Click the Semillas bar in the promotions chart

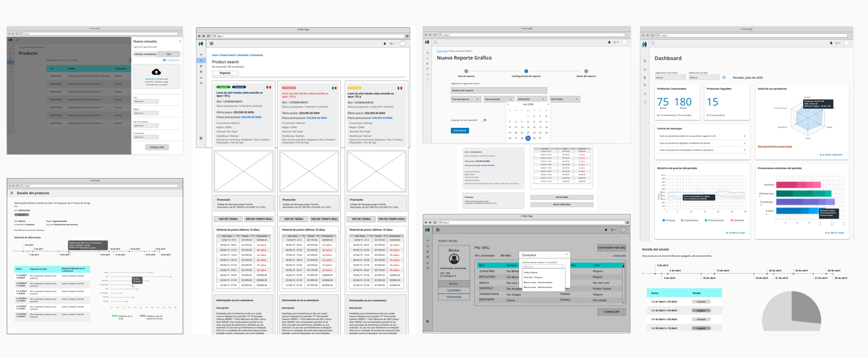[x=799, y=185]
